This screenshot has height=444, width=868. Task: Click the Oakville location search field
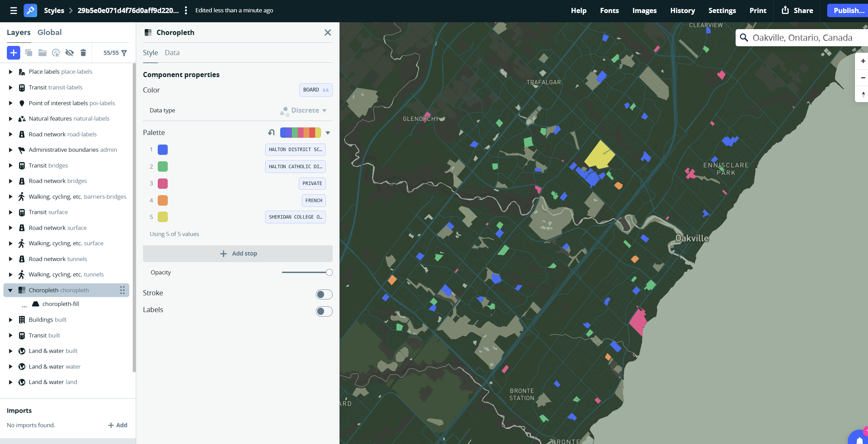point(802,38)
